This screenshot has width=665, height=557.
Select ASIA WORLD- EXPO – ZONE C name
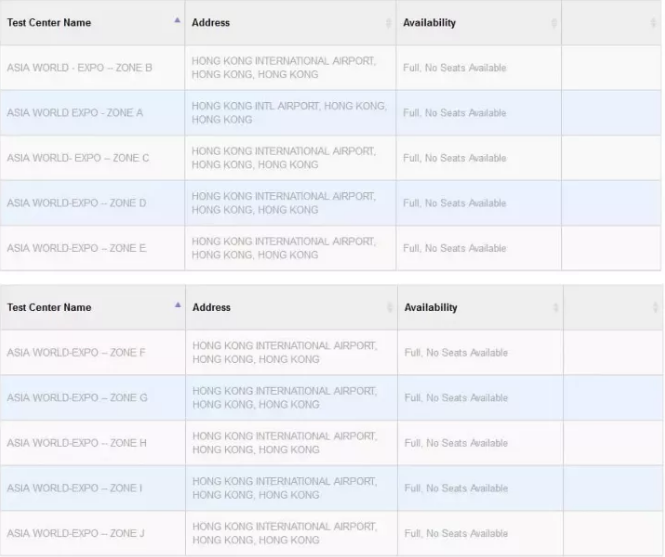click(x=78, y=158)
